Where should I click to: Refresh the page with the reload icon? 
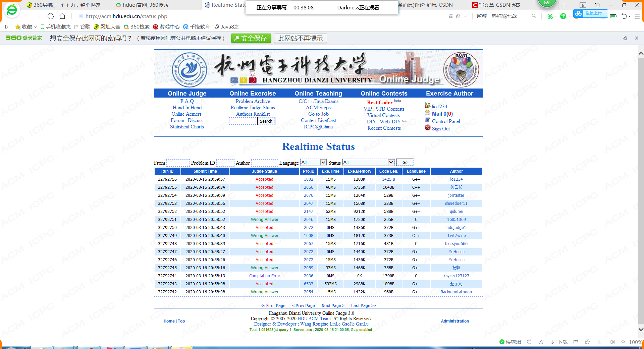(51, 16)
